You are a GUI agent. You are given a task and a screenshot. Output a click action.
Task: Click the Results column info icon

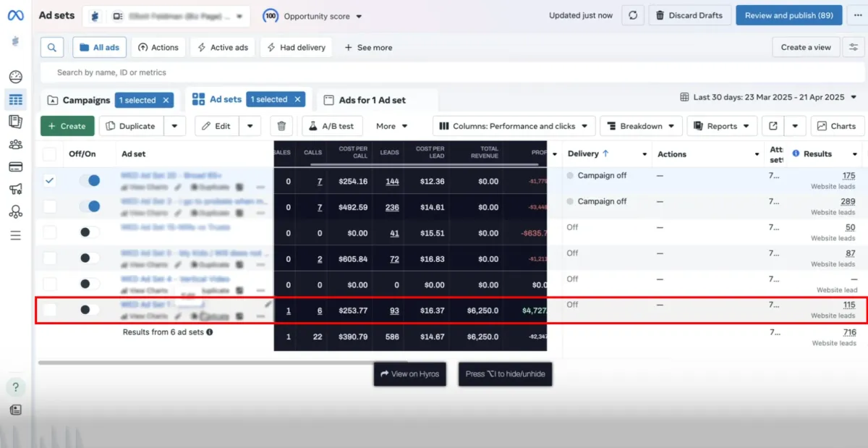(796, 153)
